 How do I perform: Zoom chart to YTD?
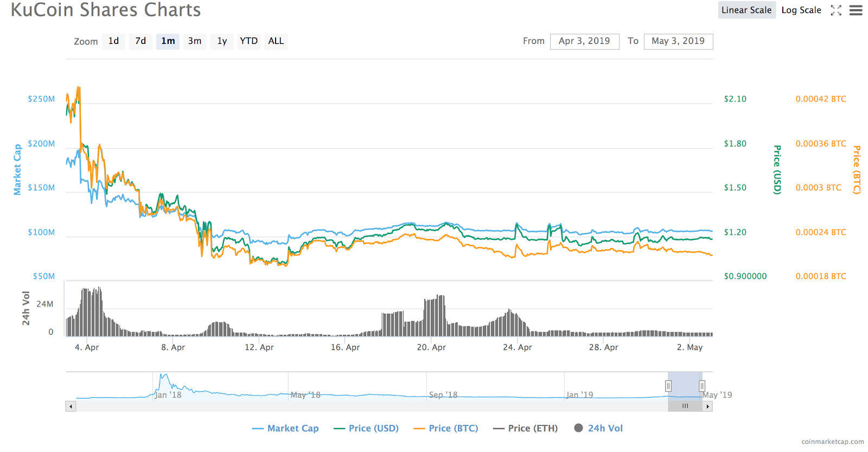[249, 41]
